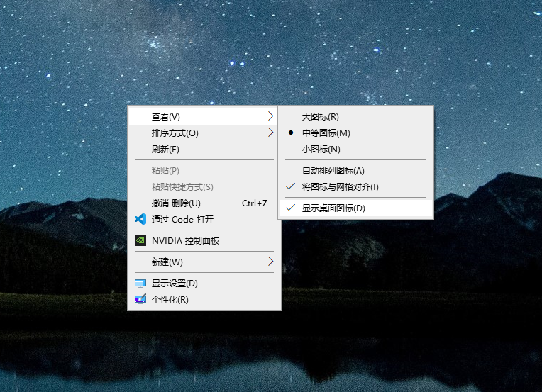Click the VS Code icon beside 通过 Code 打开
The height and width of the screenshot is (392, 542).
click(x=140, y=219)
